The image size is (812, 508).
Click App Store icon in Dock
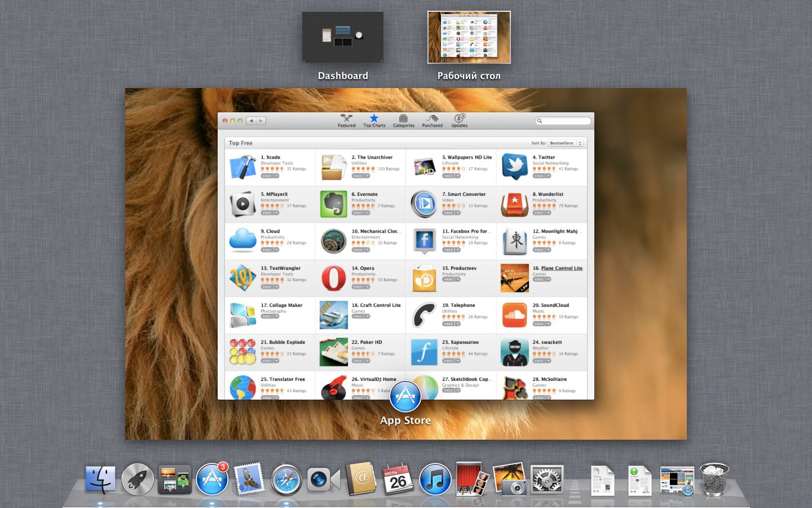pyautogui.click(x=212, y=479)
